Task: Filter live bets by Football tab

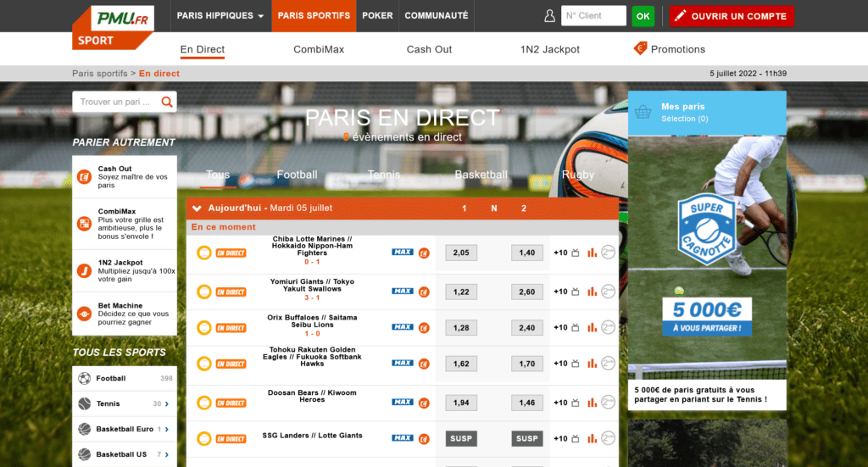Action: click(x=298, y=175)
